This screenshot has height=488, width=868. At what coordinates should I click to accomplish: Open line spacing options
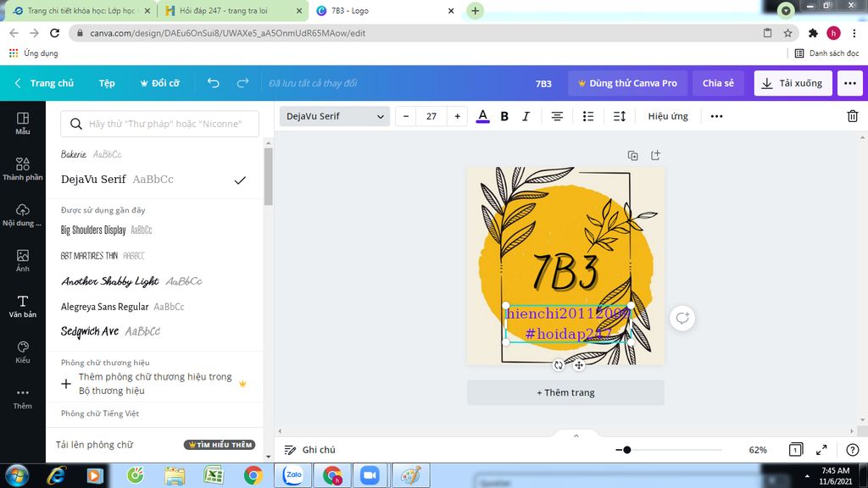point(620,116)
